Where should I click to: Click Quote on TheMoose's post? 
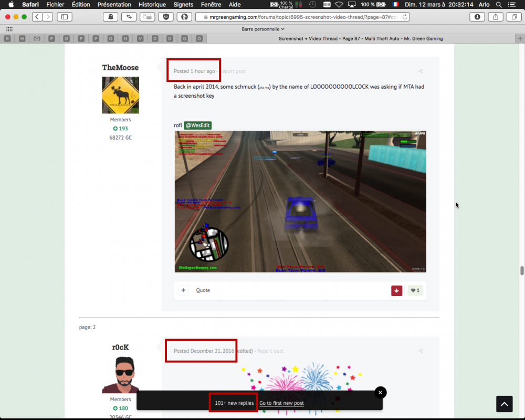203,290
